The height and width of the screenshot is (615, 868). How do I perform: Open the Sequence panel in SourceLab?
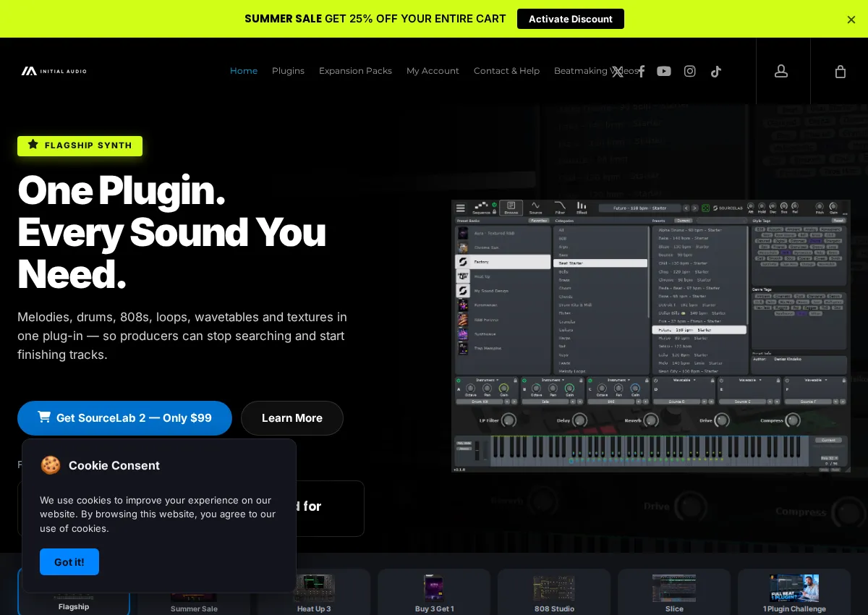coord(482,208)
